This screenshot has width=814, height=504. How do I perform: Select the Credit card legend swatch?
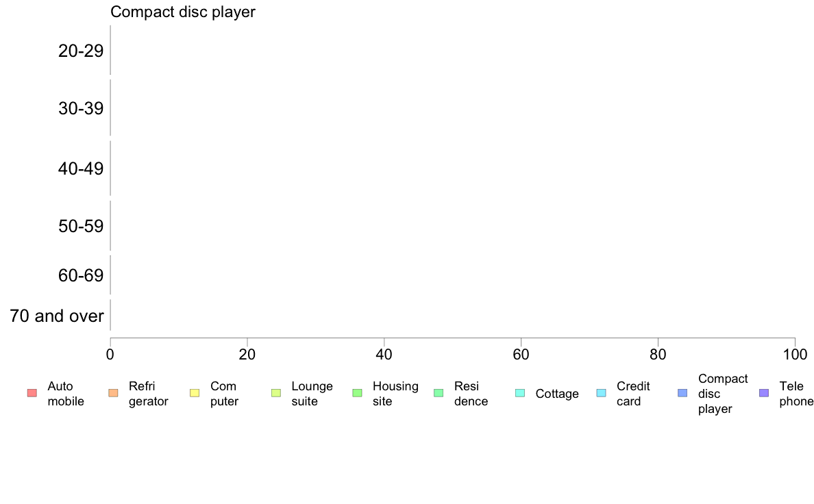[601, 394]
